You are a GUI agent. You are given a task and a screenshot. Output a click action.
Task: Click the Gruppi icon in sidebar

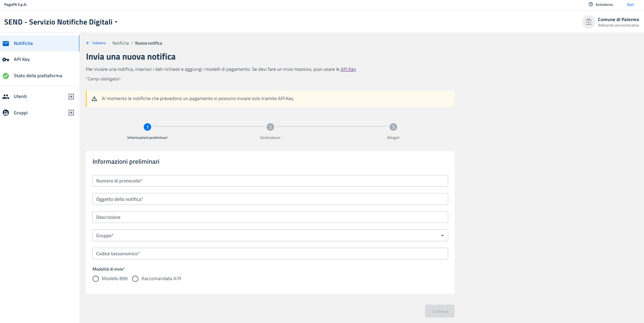click(6, 113)
